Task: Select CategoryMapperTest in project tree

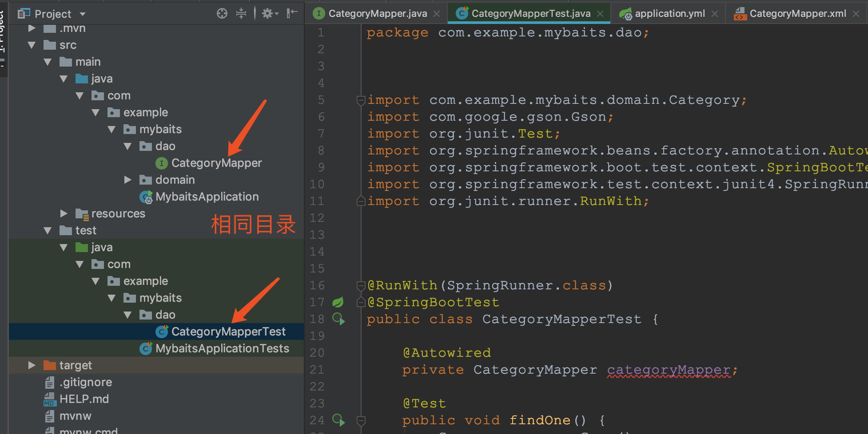Action: tap(228, 331)
